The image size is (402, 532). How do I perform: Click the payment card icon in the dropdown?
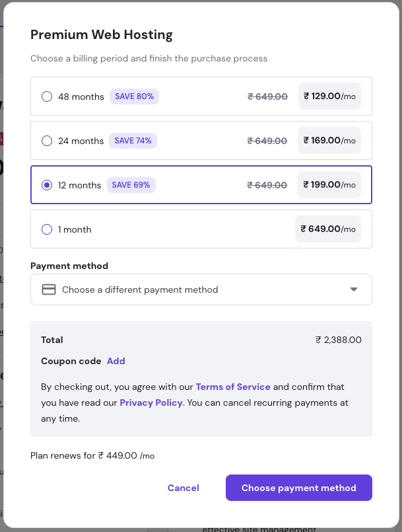tap(48, 289)
